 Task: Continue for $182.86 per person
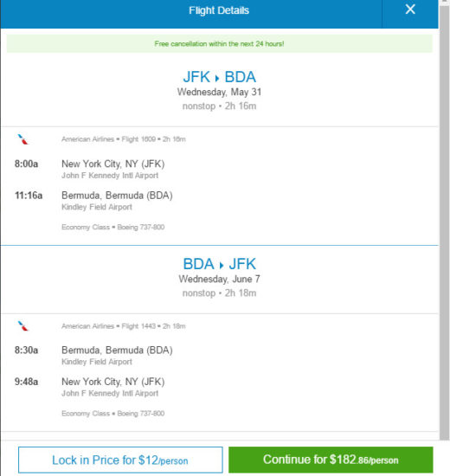[331, 460]
